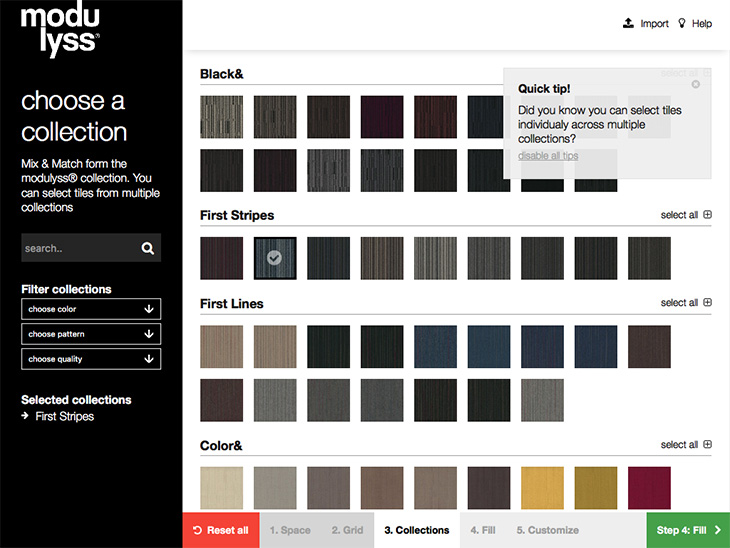Select the second brown-grey striped Black& tile
730x548 pixels.
tap(275, 117)
